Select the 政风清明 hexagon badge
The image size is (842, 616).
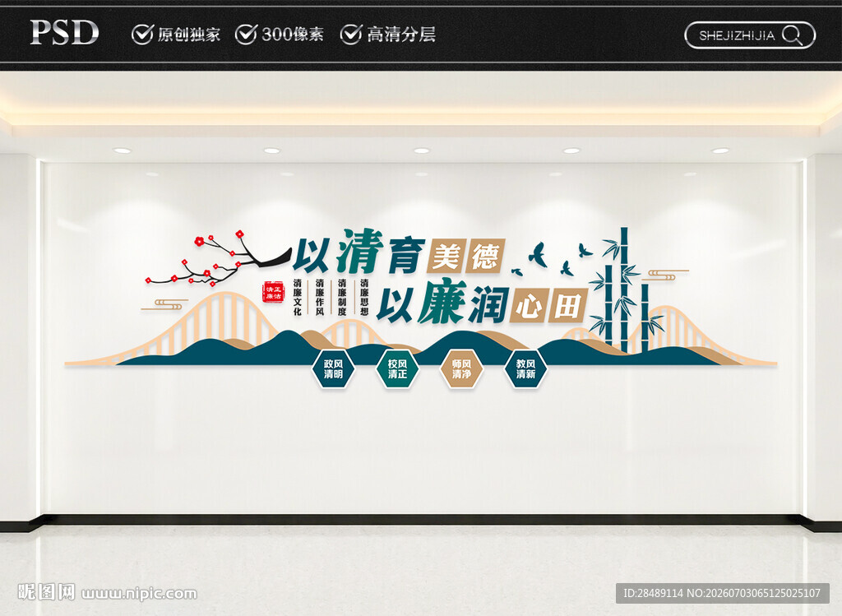click(333, 369)
